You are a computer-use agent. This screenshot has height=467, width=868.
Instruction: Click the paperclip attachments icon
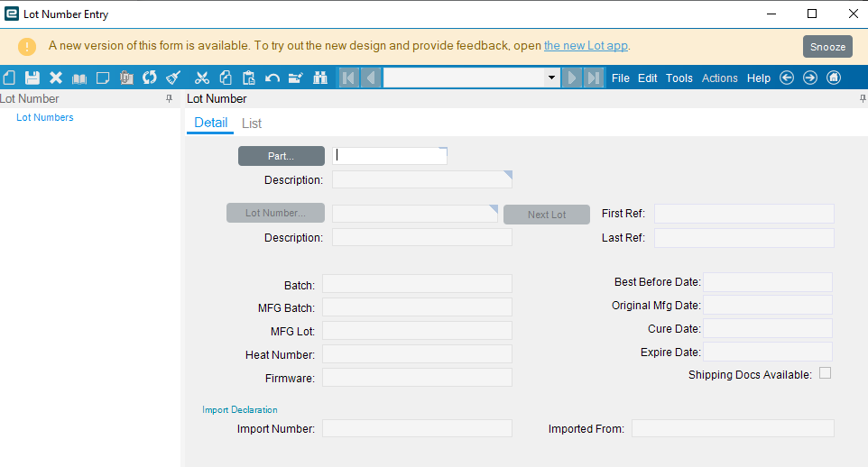[x=126, y=78]
